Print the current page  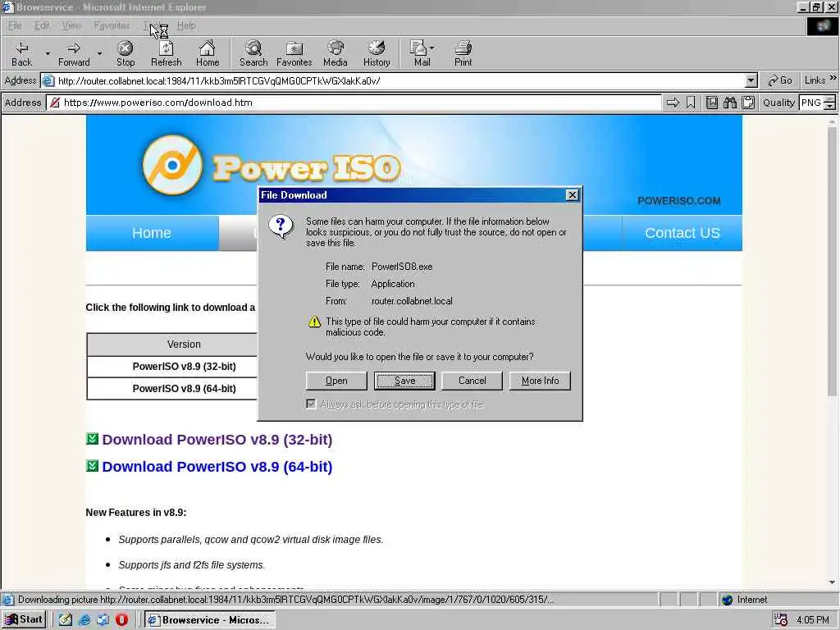tap(463, 53)
